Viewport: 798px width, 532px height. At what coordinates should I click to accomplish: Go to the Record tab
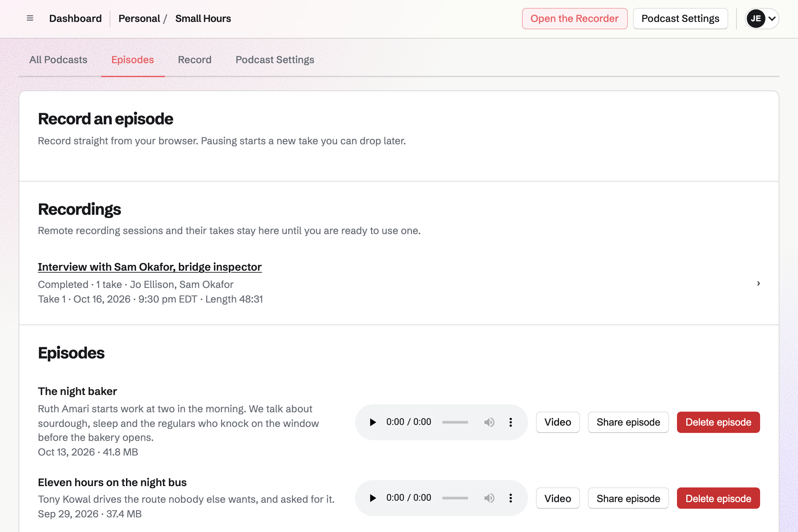point(195,60)
